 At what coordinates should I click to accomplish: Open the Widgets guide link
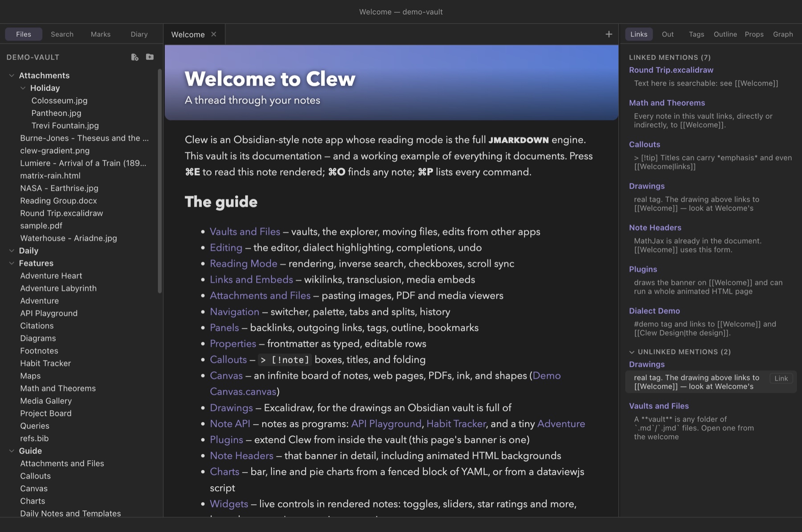pyautogui.click(x=229, y=504)
